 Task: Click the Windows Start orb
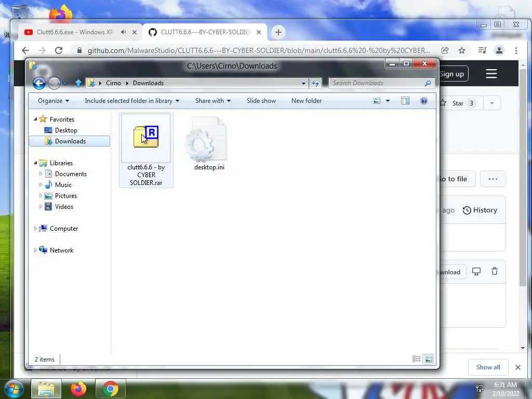point(13,389)
